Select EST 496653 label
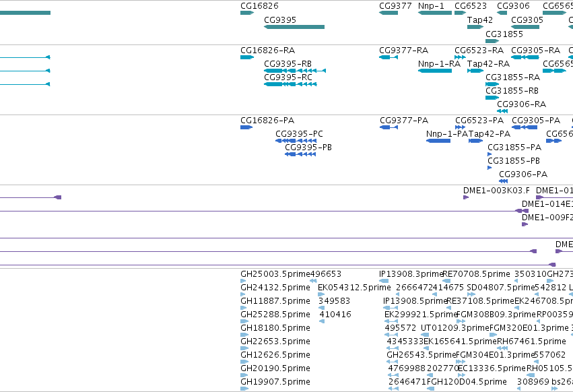This screenshot has width=573, height=392. click(x=326, y=274)
